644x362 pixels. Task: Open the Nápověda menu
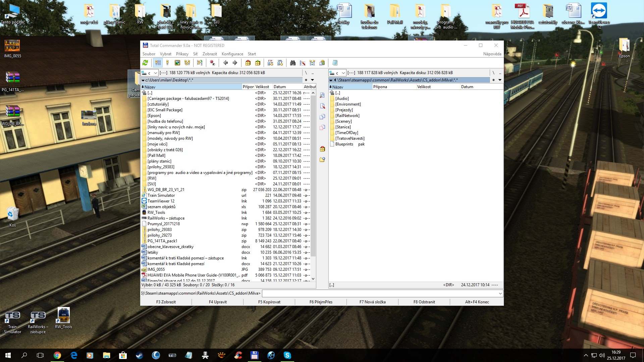(492, 54)
